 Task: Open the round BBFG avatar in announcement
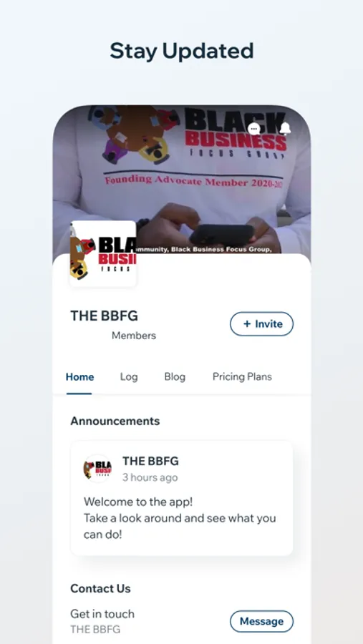pos(98,468)
